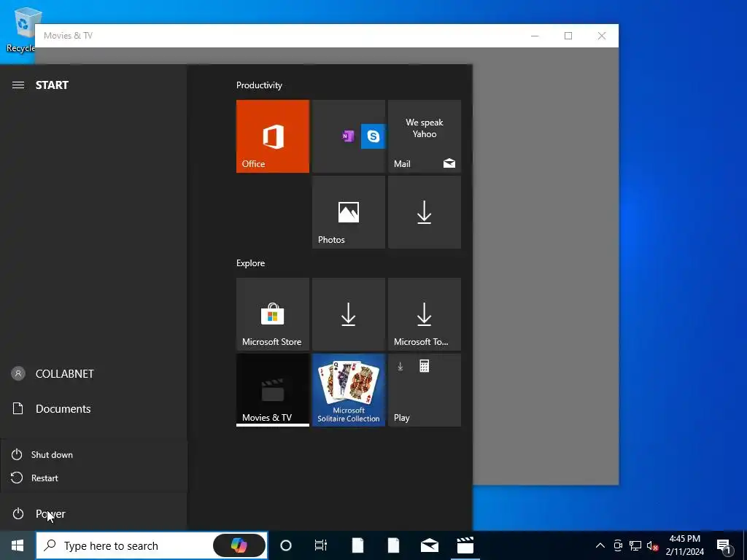The width and height of the screenshot is (747, 560).
Task: Open second blank document icon on taskbar
Action: click(x=393, y=545)
